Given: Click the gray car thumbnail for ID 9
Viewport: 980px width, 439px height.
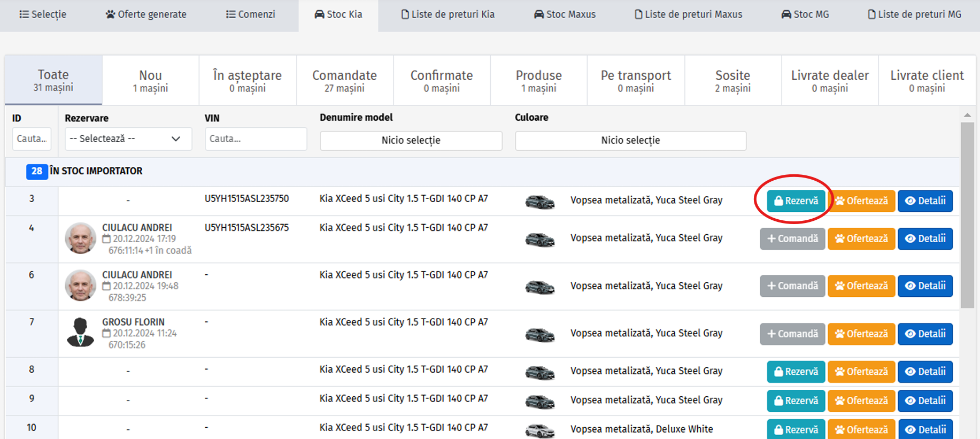Looking at the screenshot, I should 540,402.
